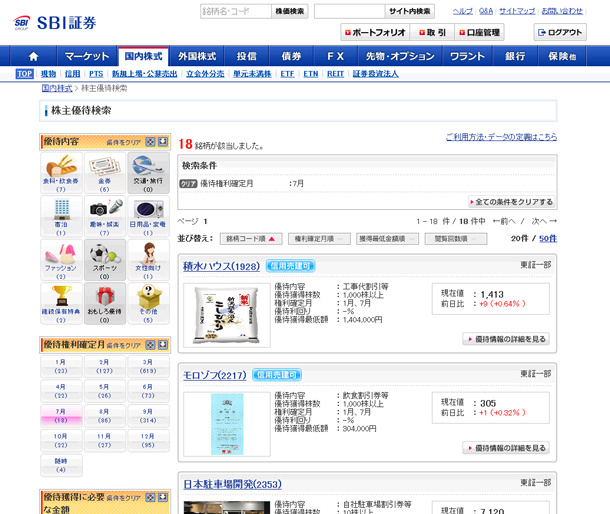This screenshot has width=610, height=514.
Task: Toggle the 1月 month filter
Action: click(61, 366)
